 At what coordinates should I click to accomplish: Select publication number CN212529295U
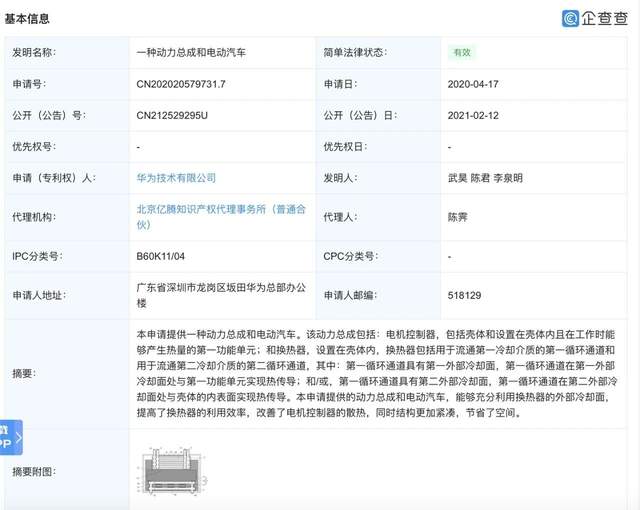172,115
